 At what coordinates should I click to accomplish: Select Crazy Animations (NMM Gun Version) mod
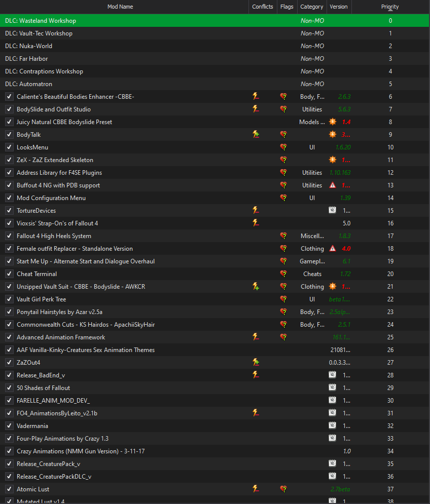click(81, 451)
